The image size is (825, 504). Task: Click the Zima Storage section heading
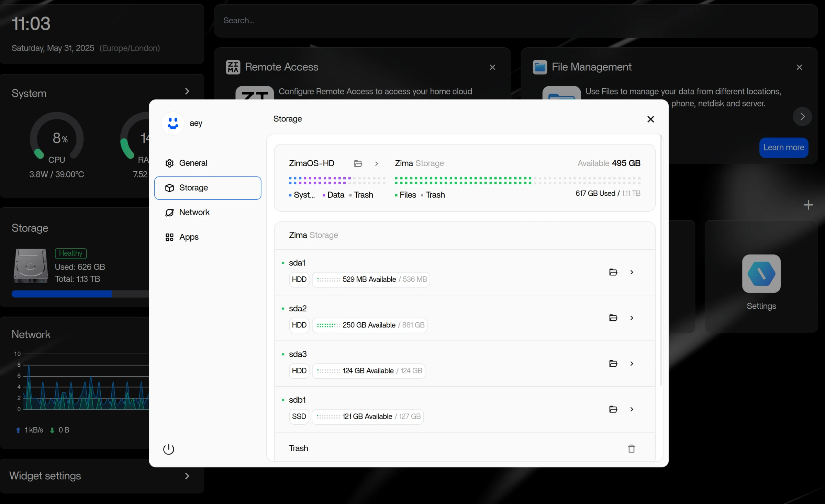[313, 235]
